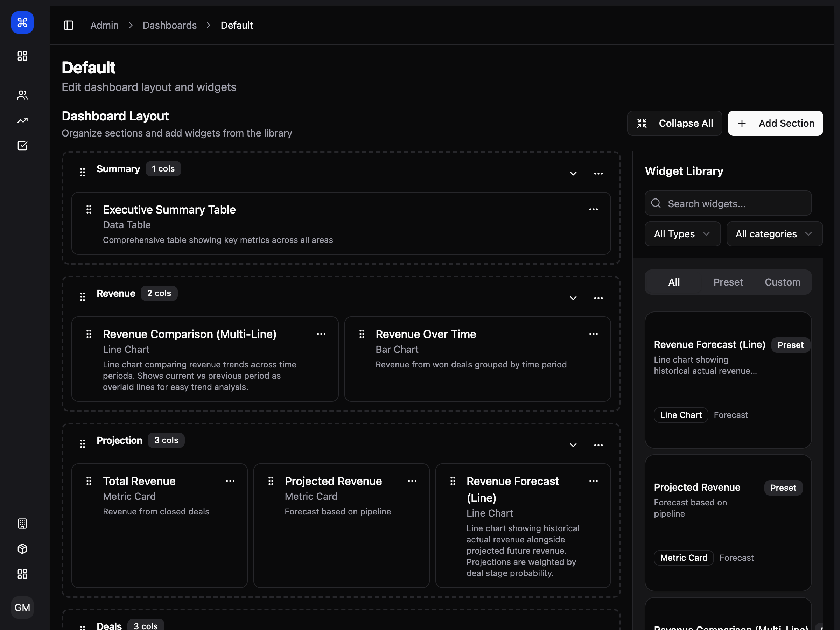Switch to the Preset widget filter tab
The height and width of the screenshot is (630, 840).
(x=728, y=282)
